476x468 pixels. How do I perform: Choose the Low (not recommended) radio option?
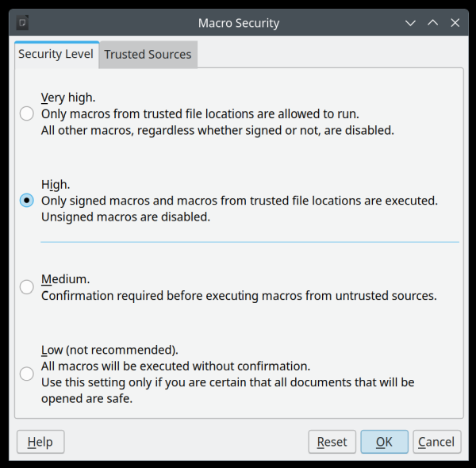point(27,374)
